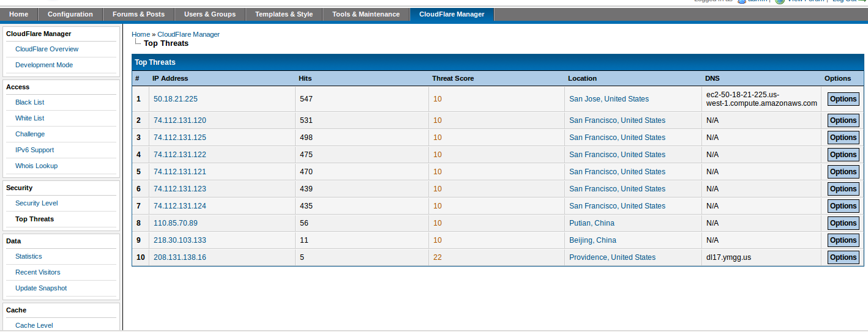Click the Beijing, China location link

click(x=593, y=240)
